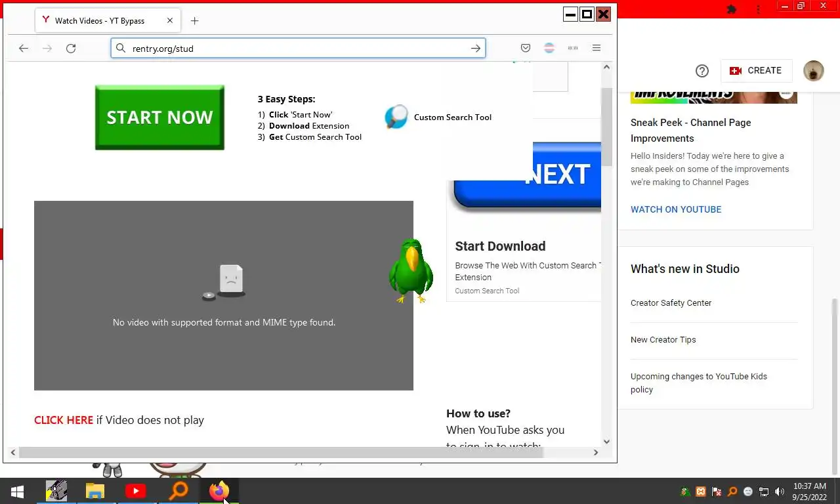
Task: Click 'What's new in Studio' heading
Action: pyautogui.click(x=685, y=269)
